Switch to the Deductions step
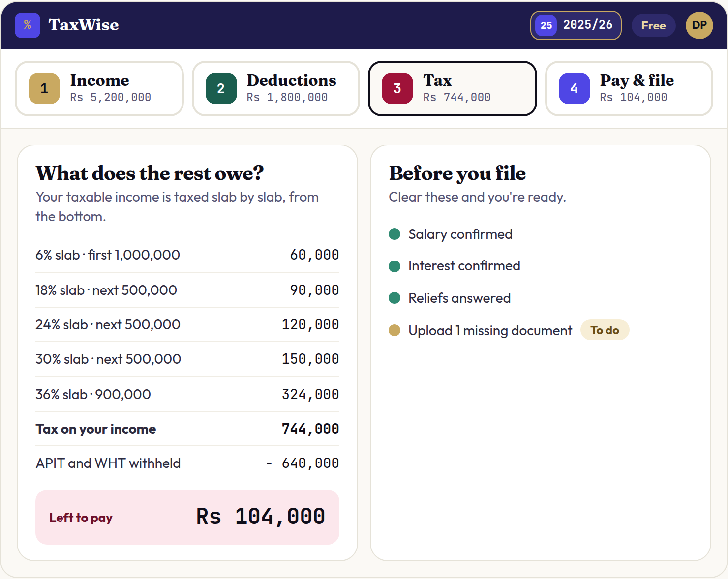The height and width of the screenshot is (579, 728). [276, 88]
